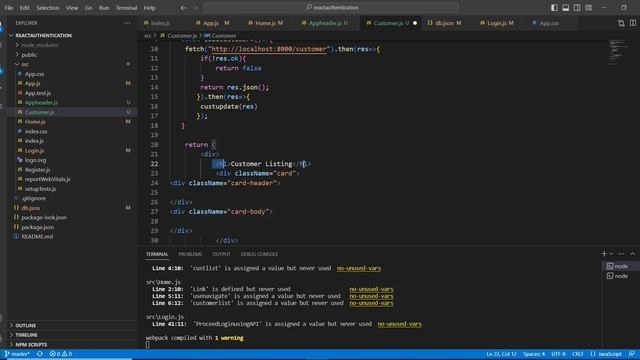Click the synchronize changes status icon
Image resolution: width=640 pixels, height=360 pixels.
click(x=40, y=354)
